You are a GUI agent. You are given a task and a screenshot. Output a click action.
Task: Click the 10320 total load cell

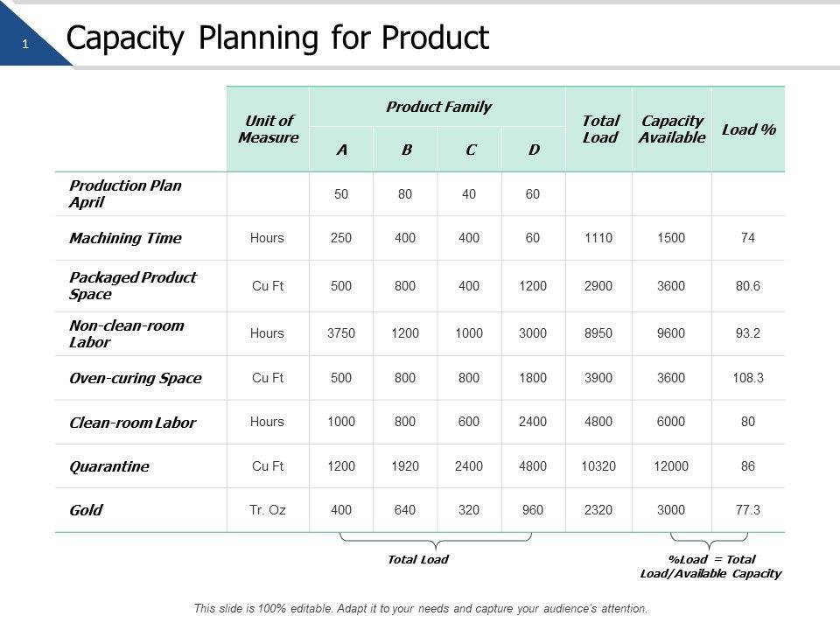(x=599, y=466)
